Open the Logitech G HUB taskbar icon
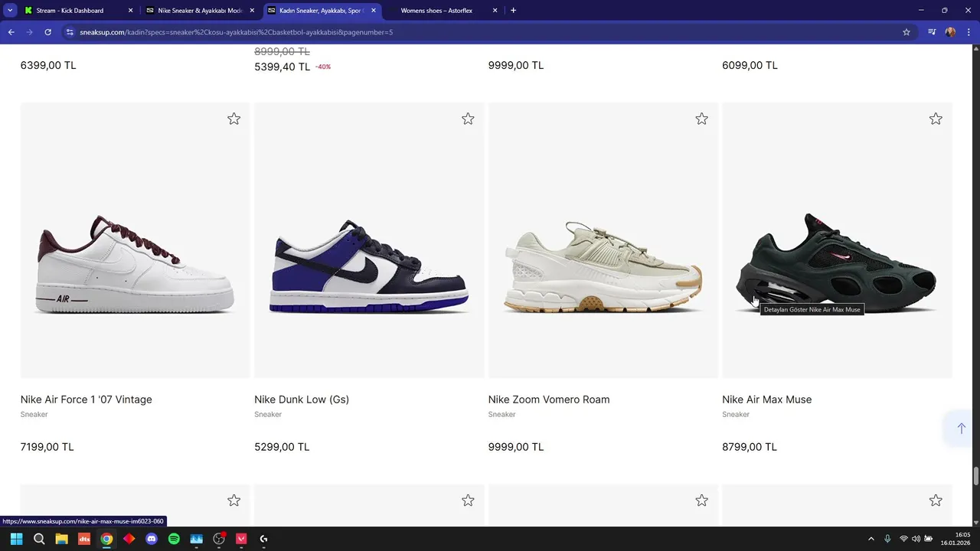 click(263, 539)
